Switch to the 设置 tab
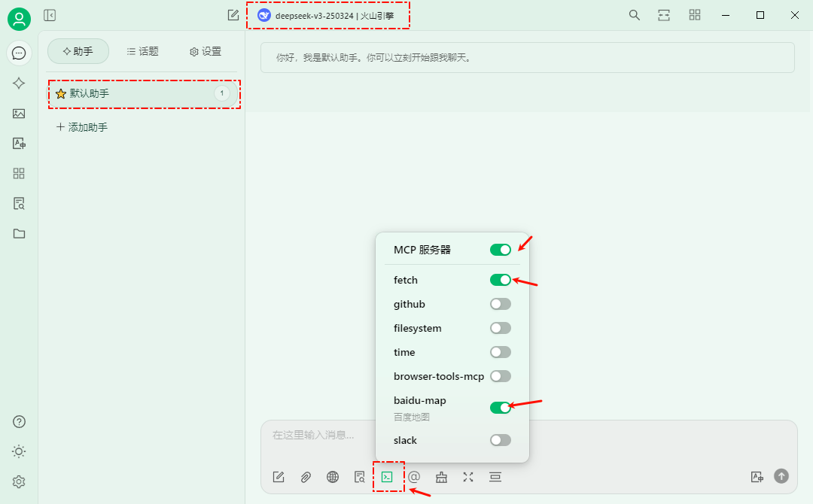The width and height of the screenshot is (813, 504). (206, 51)
